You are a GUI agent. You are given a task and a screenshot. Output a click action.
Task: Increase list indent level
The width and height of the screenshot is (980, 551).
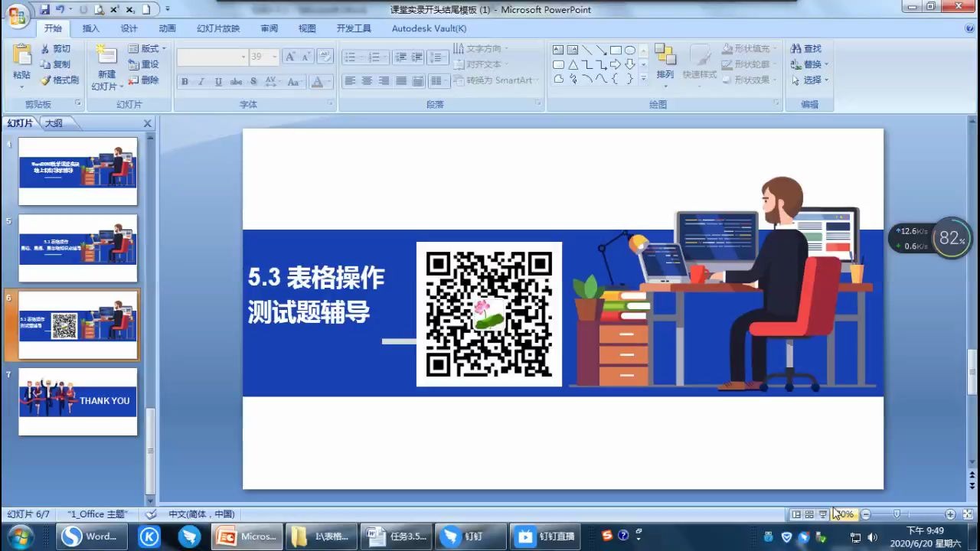click(x=417, y=57)
